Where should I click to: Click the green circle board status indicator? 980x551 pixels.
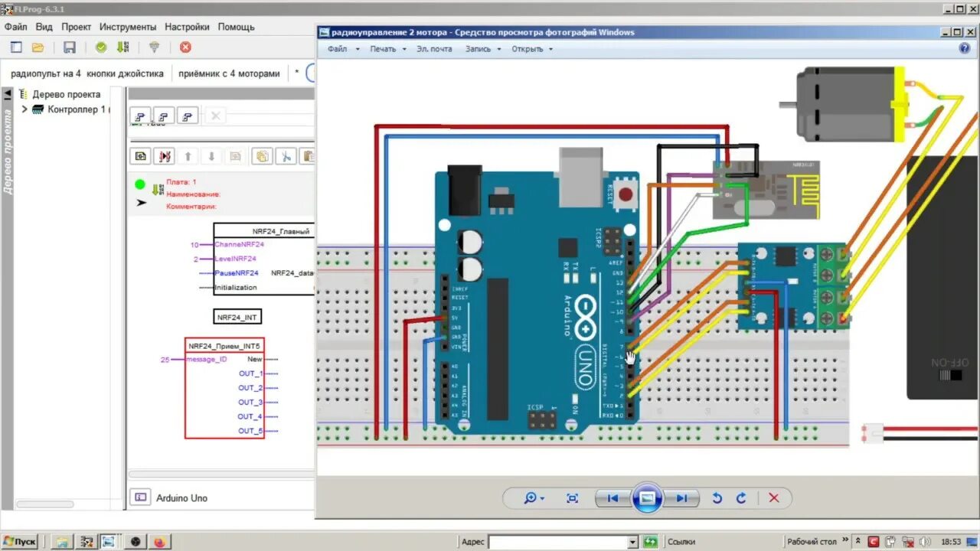point(140,184)
